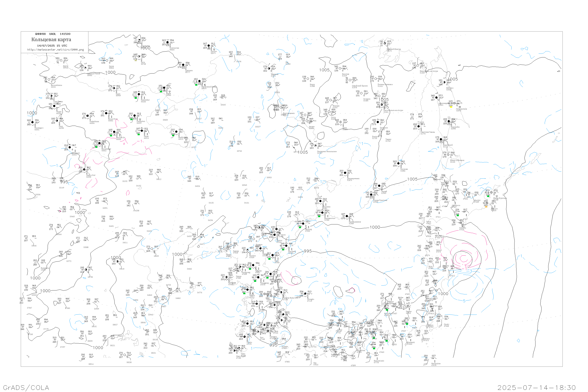
Task: Click the GrADS/COLA label at bottom left
Action: 26,387
